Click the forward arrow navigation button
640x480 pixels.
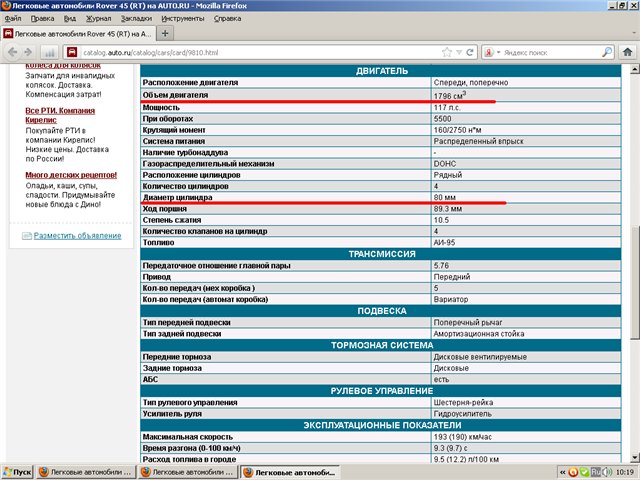click(x=28, y=52)
